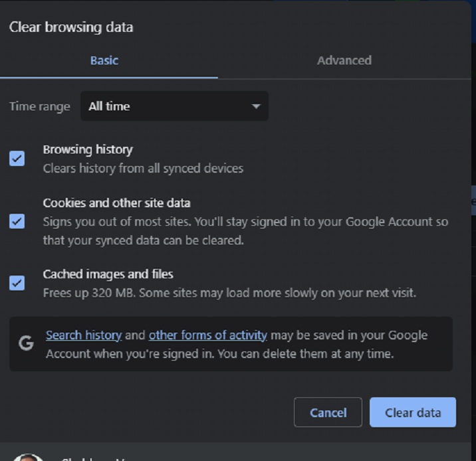The image size is (476, 461).
Task: Click the profile avatar below the dialog
Action: pos(28,457)
